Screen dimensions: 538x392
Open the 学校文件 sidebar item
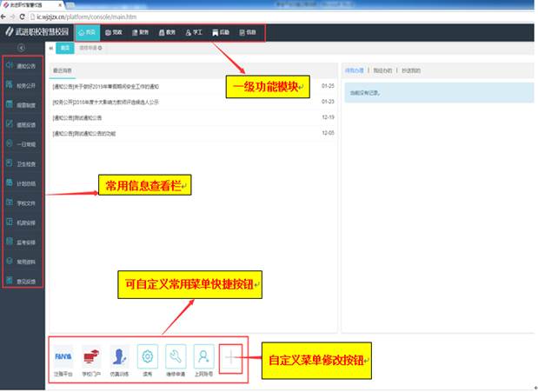[21, 203]
